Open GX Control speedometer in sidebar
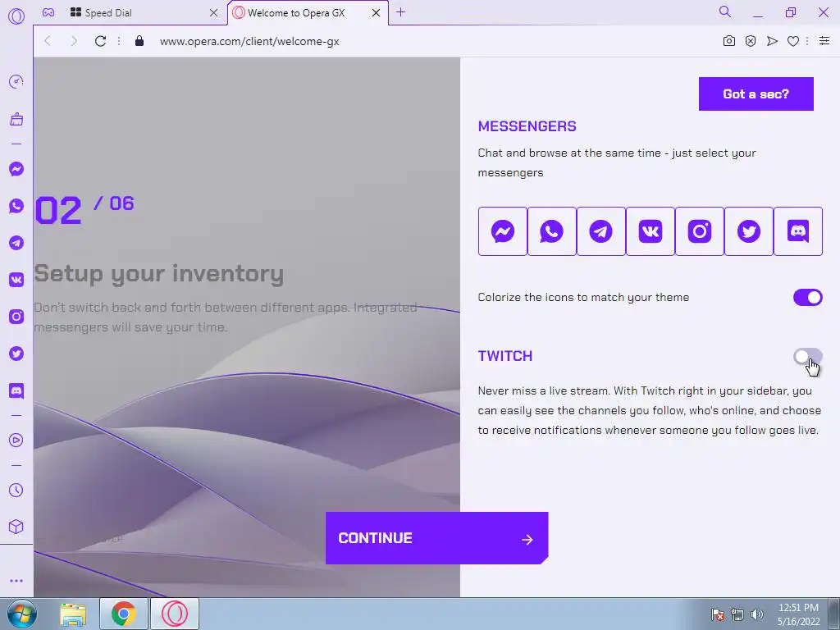This screenshot has width=840, height=630. coord(16,81)
